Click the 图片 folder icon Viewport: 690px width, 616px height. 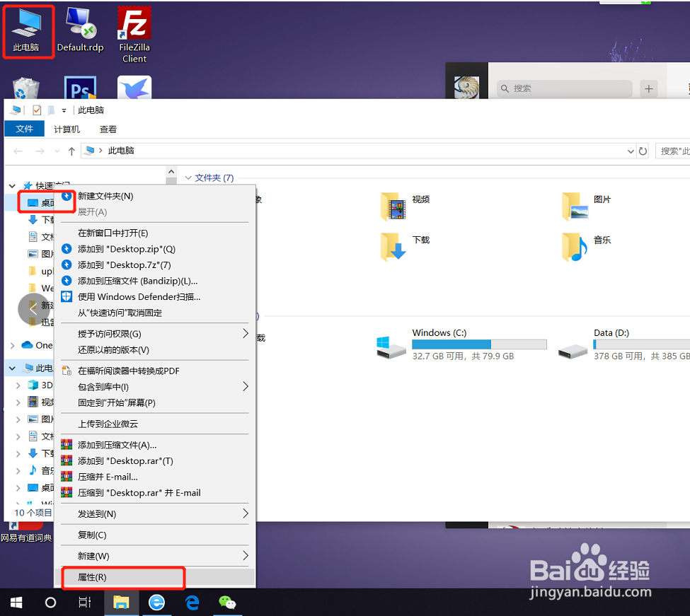tap(574, 207)
